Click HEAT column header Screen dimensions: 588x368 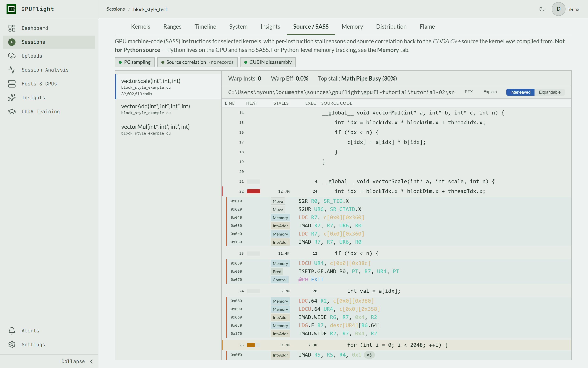pyautogui.click(x=252, y=103)
